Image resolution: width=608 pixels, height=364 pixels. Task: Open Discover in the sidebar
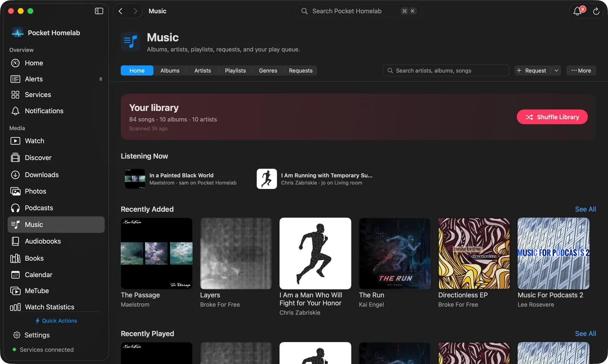click(56, 158)
